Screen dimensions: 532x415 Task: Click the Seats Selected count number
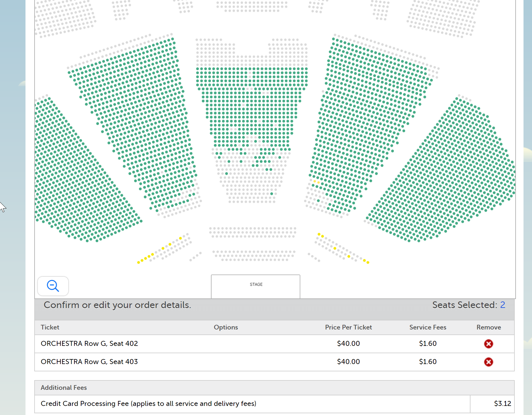tap(502, 305)
